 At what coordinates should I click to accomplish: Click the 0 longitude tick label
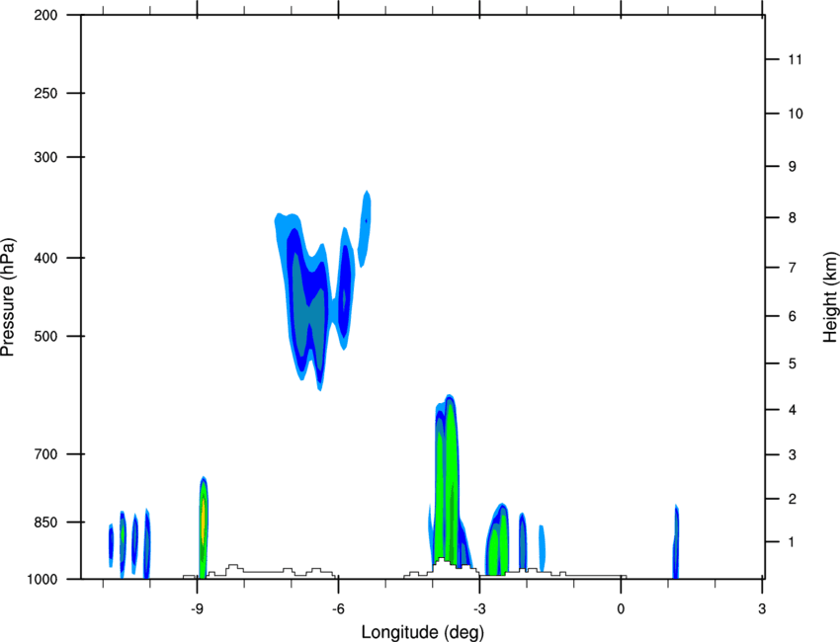coord(621,609)
